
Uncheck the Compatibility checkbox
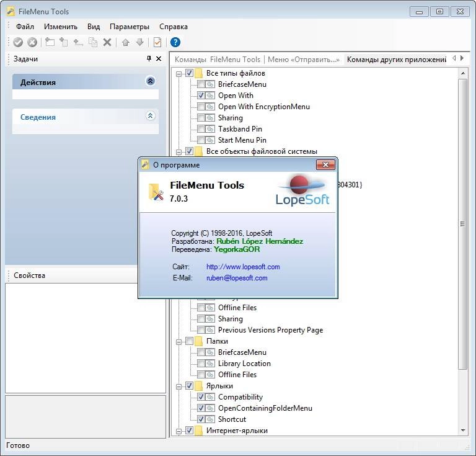click(x=201, y=397)
